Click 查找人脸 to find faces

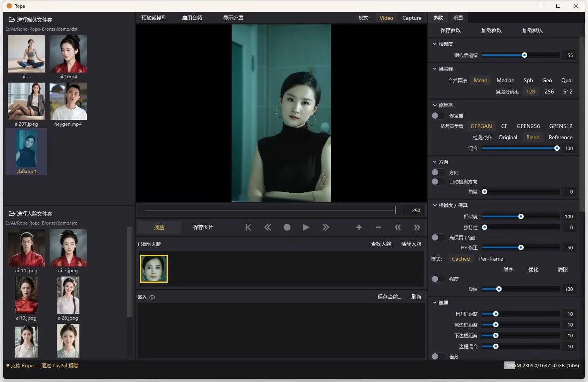[x=381, y=244]
